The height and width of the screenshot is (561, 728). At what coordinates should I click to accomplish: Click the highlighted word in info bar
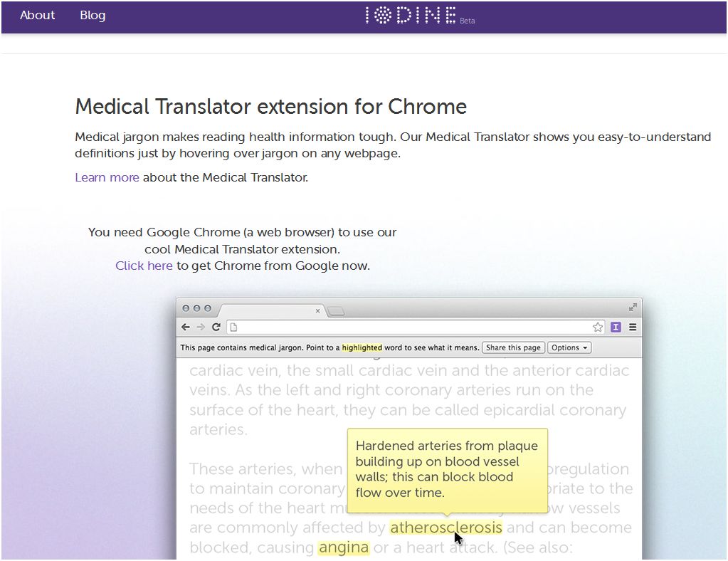[x=362, y=347]
